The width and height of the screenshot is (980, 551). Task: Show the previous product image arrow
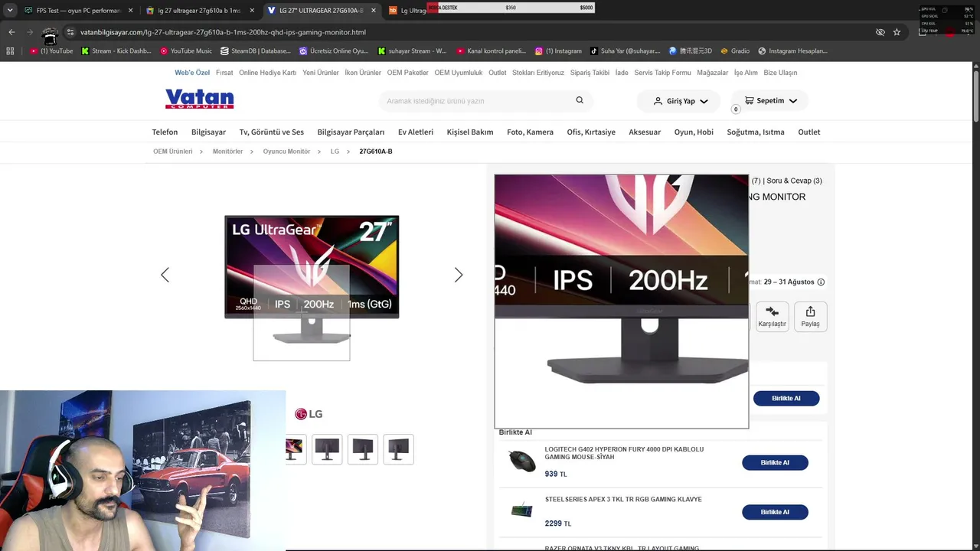pos(165,275)
